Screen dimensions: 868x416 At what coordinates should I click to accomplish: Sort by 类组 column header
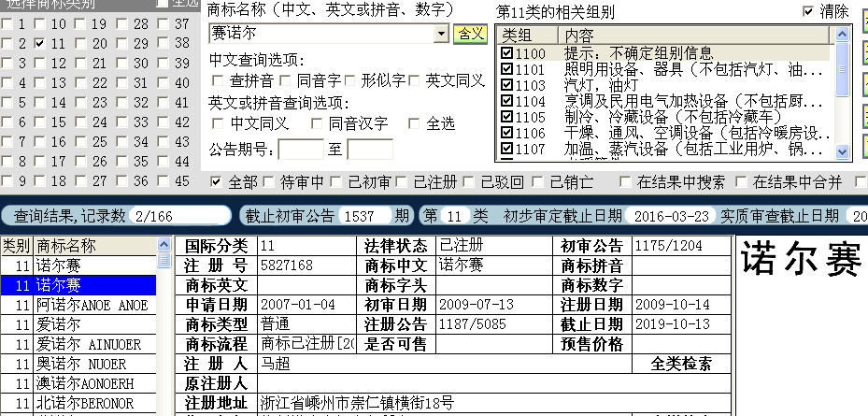(x=528, y=36)
